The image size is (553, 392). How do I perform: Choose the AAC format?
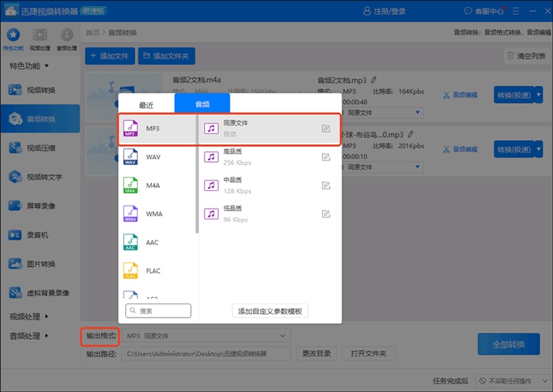pyautogui.click(x=157, y=242)
